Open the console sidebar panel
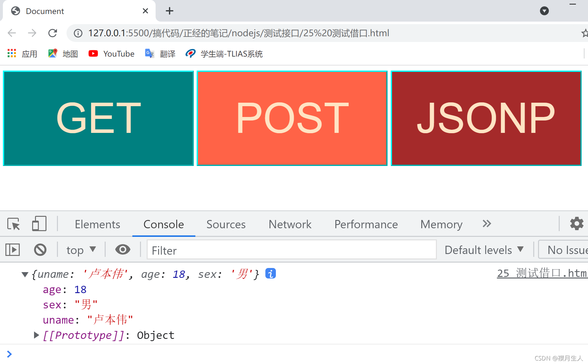The height and width of the screenshot is (364, 588). (12, 250)
